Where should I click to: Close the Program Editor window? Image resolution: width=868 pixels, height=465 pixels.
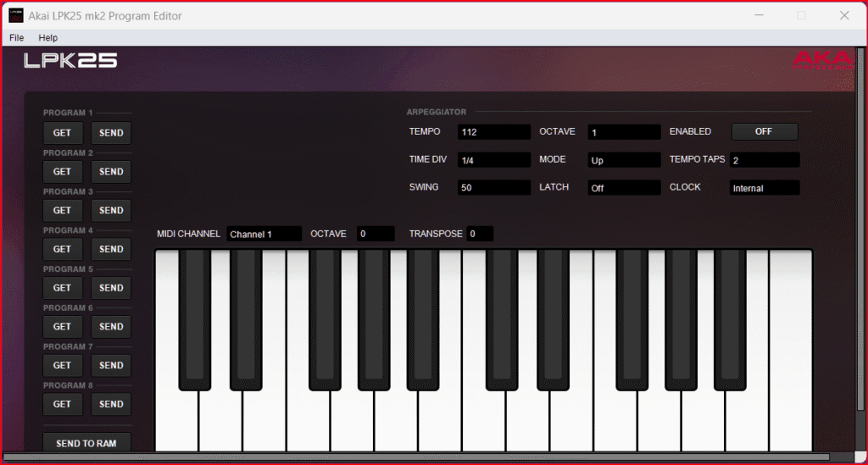844,15
